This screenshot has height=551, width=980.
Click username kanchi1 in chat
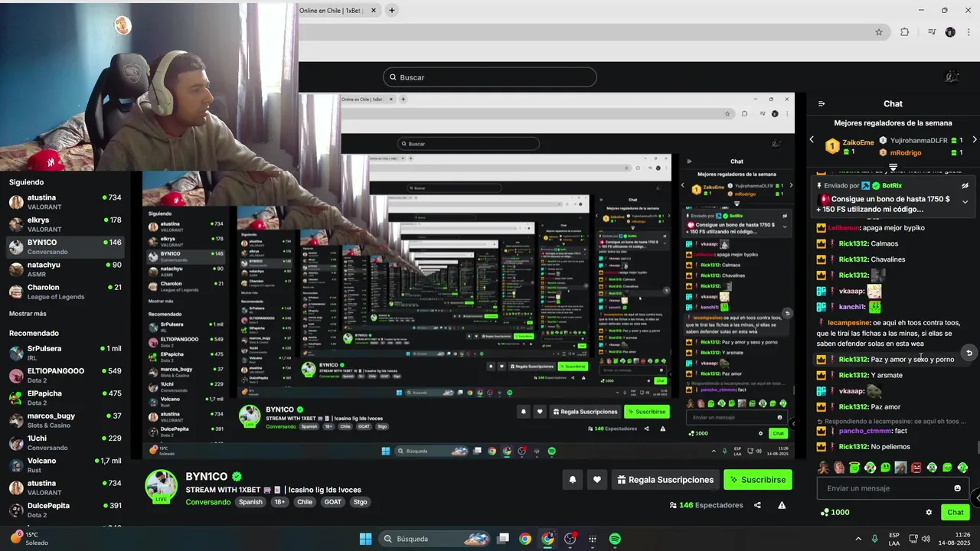click(852, 307)
